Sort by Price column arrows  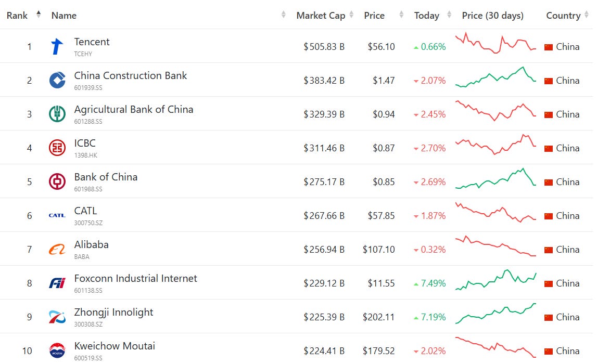pyautogui.click(x=401, y=15)
